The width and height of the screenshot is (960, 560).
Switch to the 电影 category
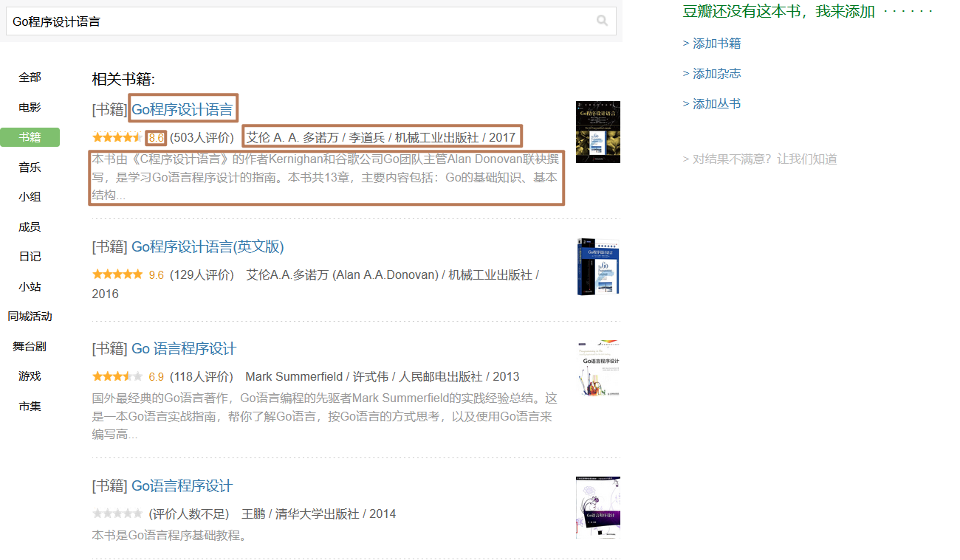30,108
